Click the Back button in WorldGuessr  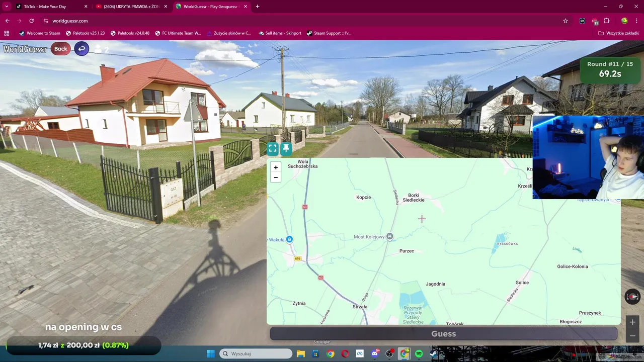click(x=61, y=49)
